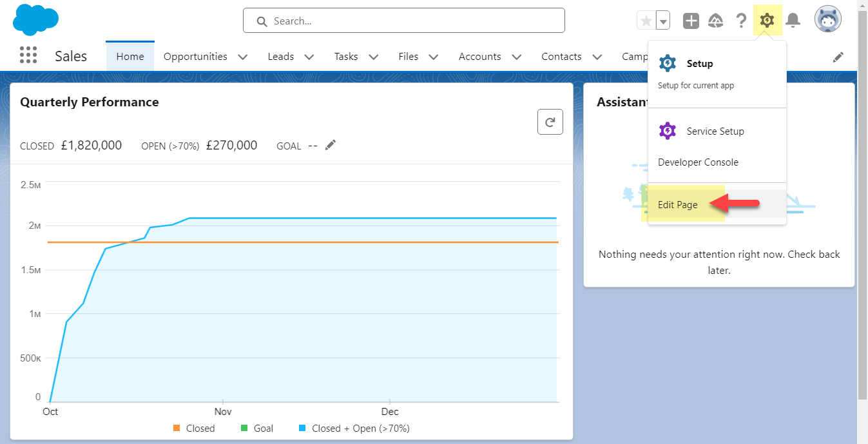The width and height of the screenshot is (868, 444).
Task: Open the App Launcher dots grid
Action: tap(28, 55)
